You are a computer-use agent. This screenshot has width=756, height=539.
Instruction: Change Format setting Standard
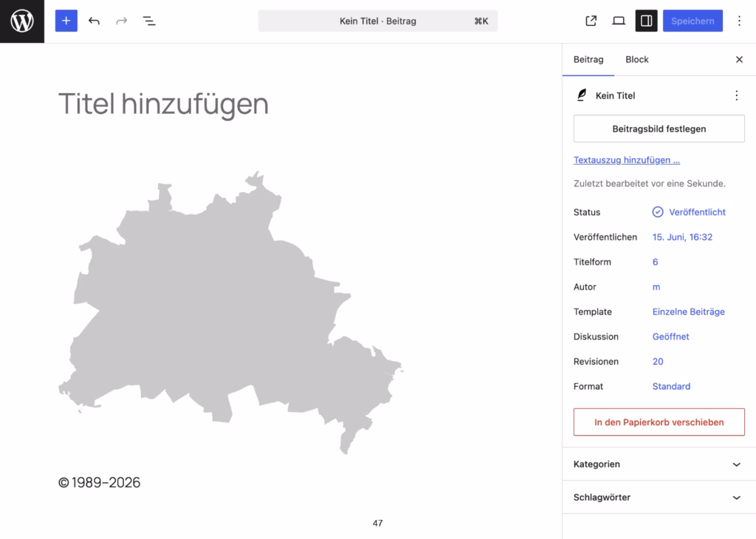pyautogui.click(x=671, y=386)
